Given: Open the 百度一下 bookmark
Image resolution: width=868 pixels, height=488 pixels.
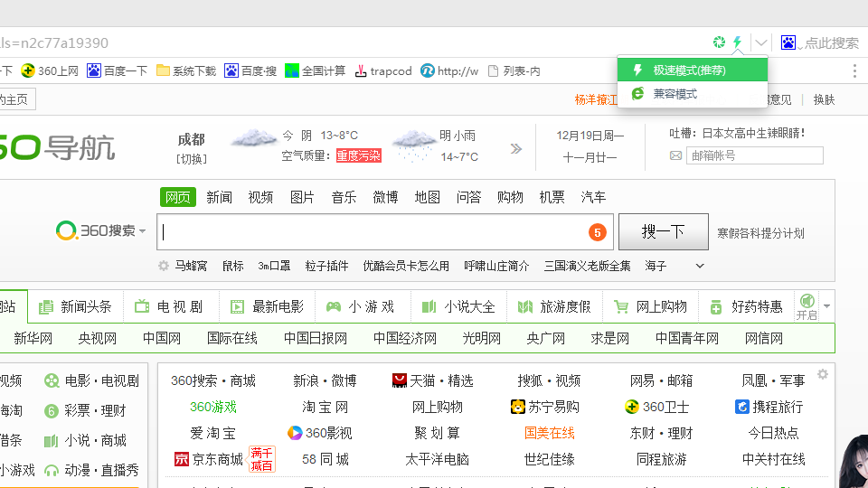Looking at the screenshot, I should [118, 70].
